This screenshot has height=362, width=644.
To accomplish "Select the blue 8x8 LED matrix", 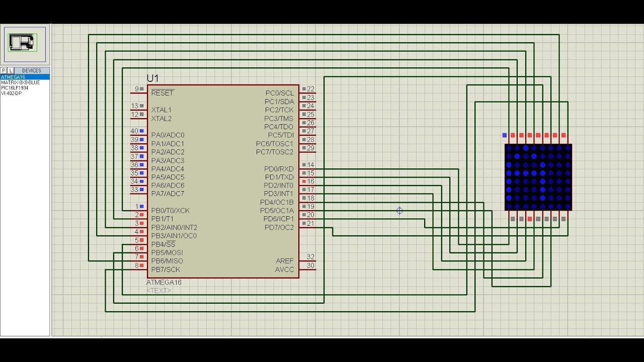I will (x=538, y=177).
